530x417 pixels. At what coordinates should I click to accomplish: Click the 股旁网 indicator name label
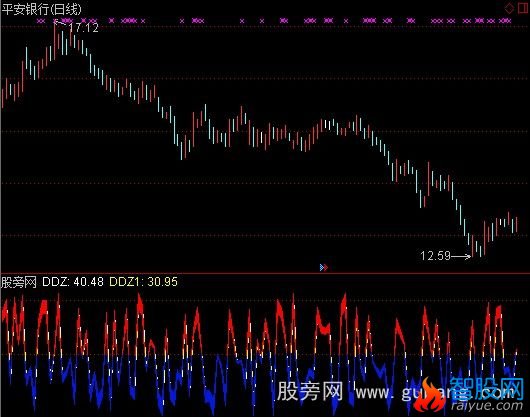click(19, 282)
